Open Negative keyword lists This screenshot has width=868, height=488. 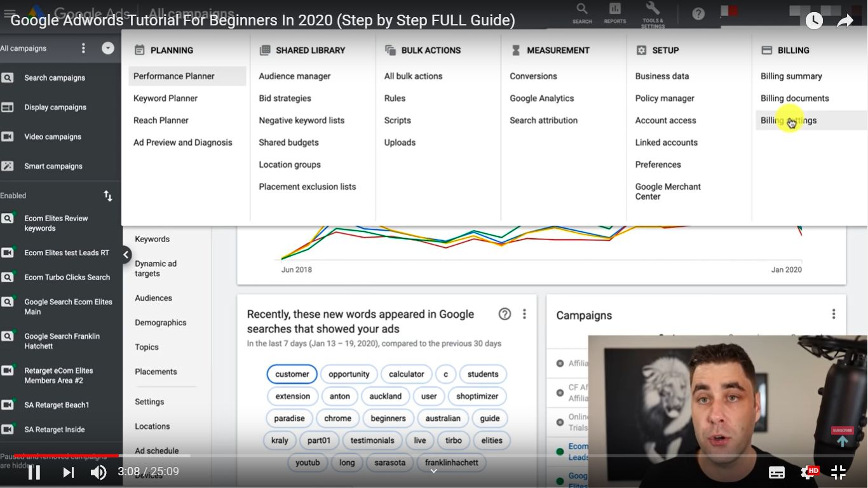point(302,121)
